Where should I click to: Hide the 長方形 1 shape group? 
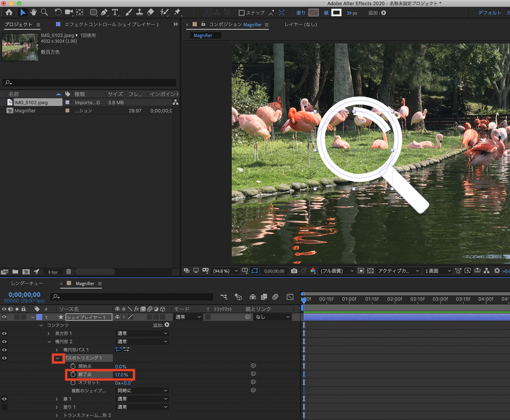point(4,333)
